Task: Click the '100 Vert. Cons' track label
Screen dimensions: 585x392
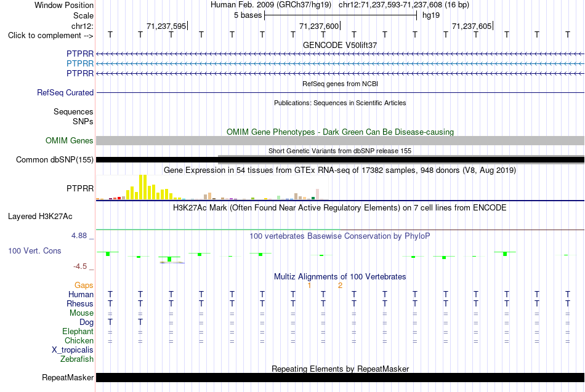Action: [34, 251]
